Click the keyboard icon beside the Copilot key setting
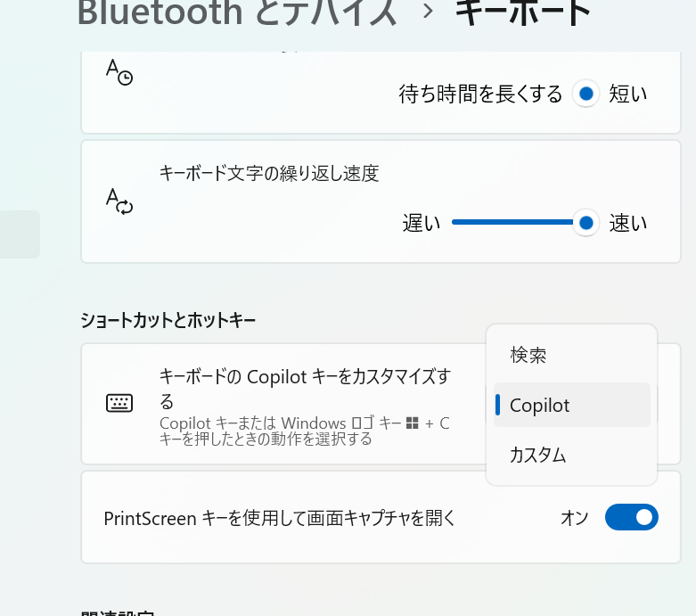696x616 pixels. (x=119, y=403)
